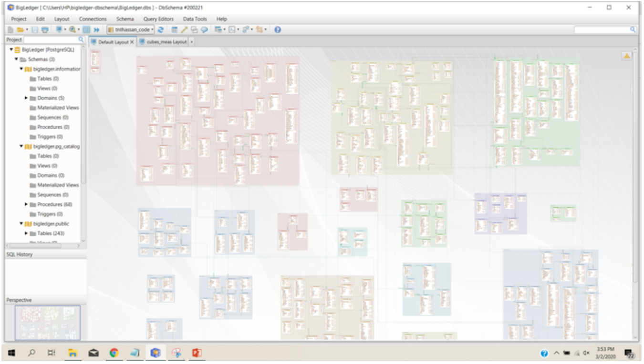Open the new layout tab dropdown arrow
The image size is (644, 364).
191,42
